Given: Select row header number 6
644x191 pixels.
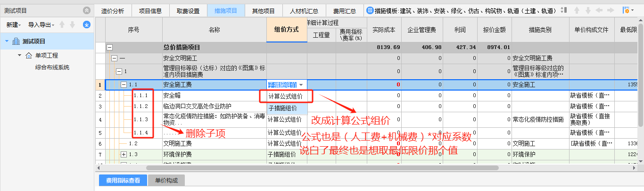Looking at the screenshot, I should [x=100, y=143].
